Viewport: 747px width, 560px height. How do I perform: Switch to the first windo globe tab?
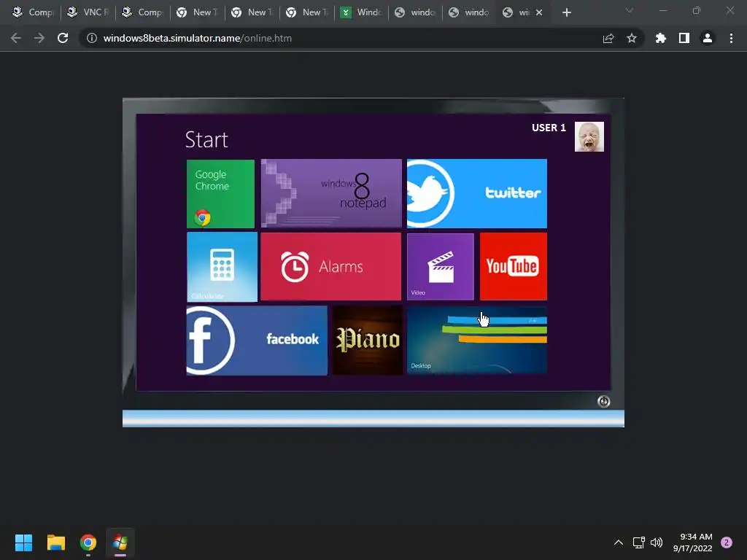416,12
